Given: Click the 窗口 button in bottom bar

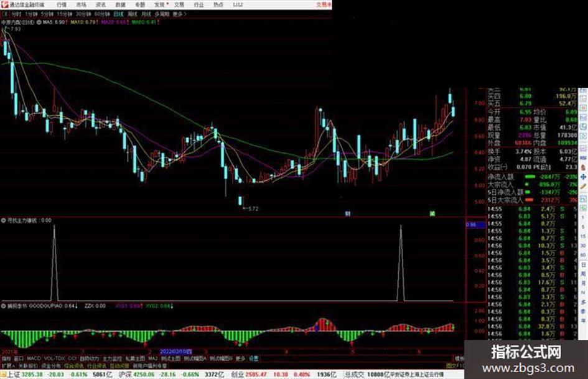Looking at the screenshot, I should click(x=19, y=358).
